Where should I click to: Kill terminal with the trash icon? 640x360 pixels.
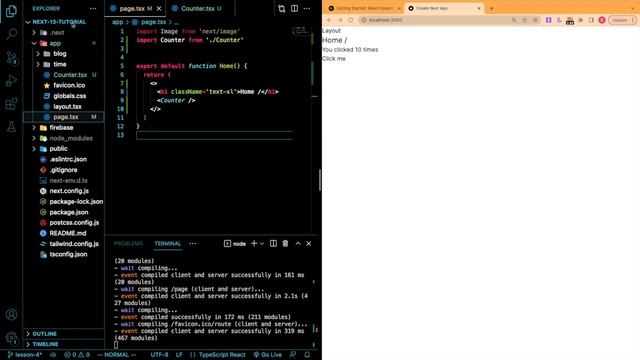(285, 243)
